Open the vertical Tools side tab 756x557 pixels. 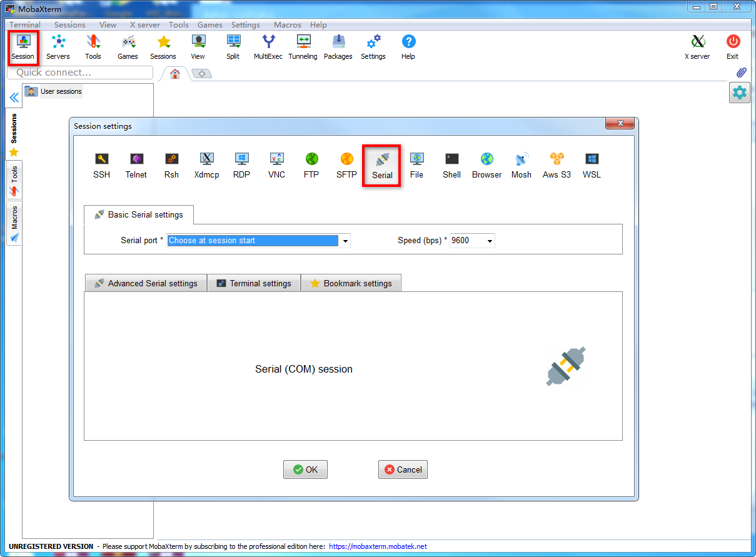tap(14, 181)
